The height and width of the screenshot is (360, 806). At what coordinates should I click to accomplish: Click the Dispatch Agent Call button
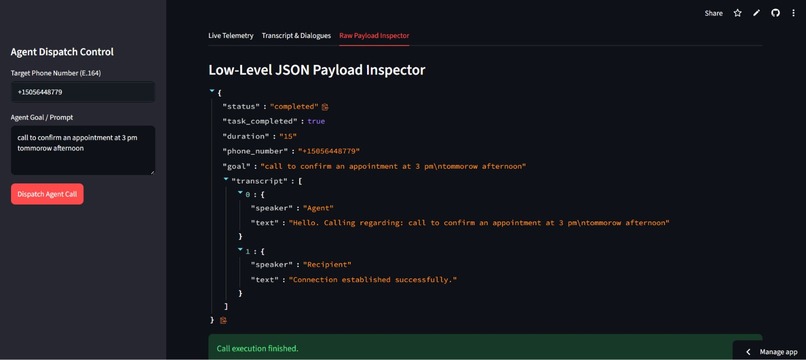point(47,194)
